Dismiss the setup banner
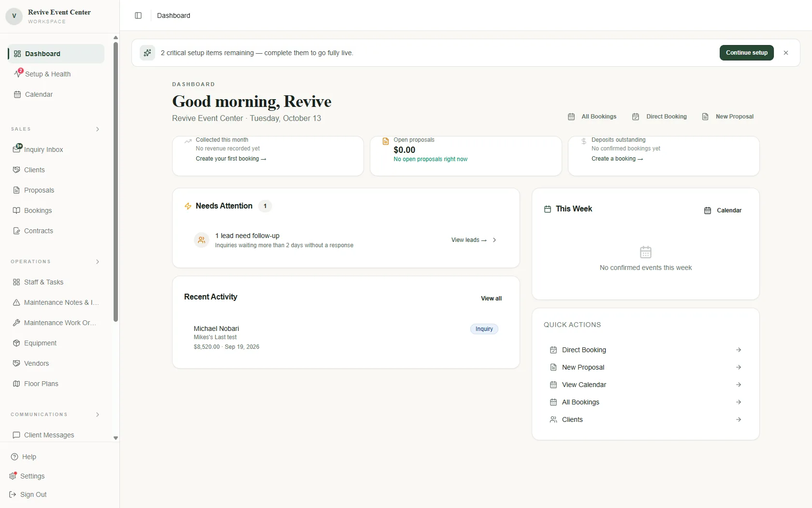The image size is (812, 508). coord(786,53)
